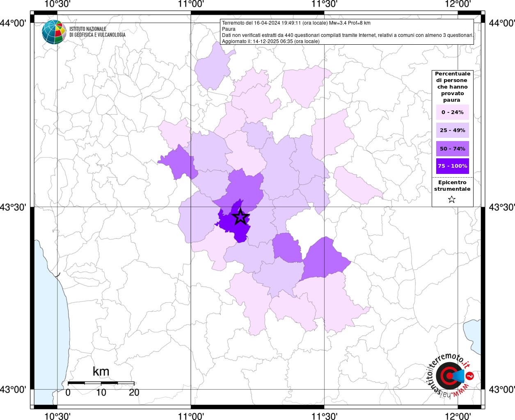Click the legend's epicenter star symbol

[x=452, y=199]
